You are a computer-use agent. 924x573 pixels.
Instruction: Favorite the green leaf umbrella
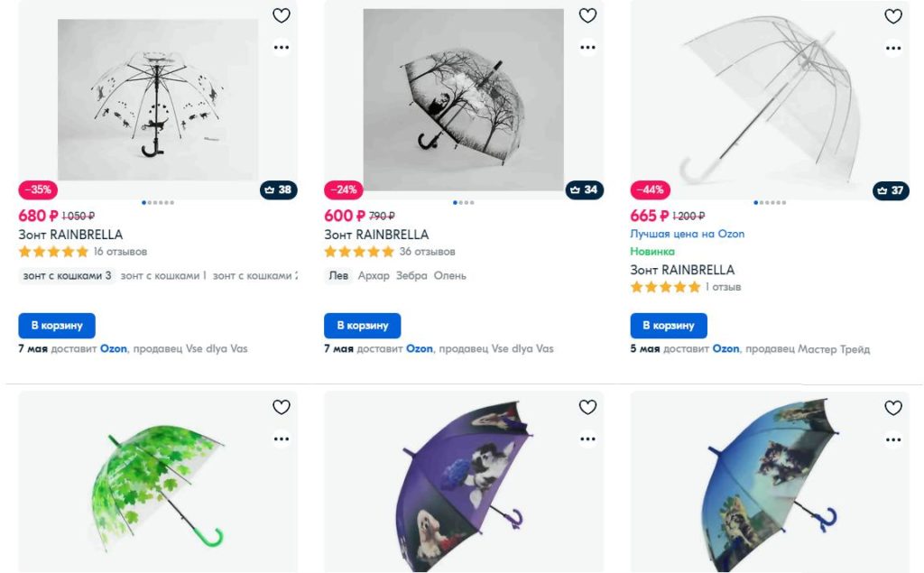click(282, 408)
